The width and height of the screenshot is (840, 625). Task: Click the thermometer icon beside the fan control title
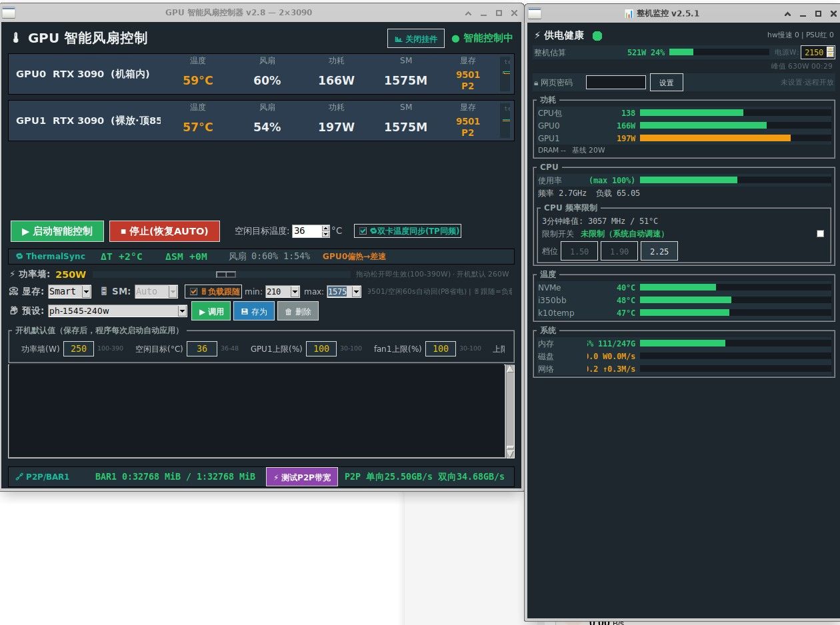pos(16,38)
